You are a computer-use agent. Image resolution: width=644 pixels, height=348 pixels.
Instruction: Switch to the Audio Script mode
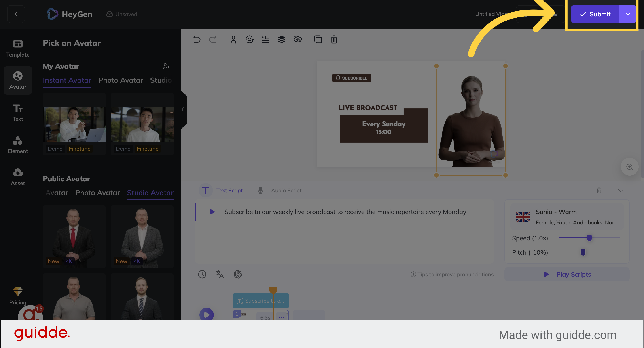(x=286, y=190)
